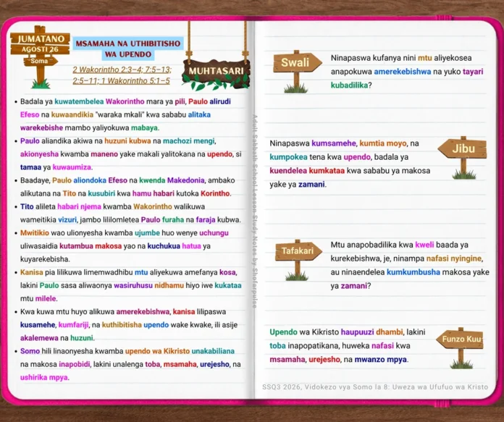Screen dimensions: 504x422
Task: Click the Jibu wooden signpost
Action: tap(462, 158)
